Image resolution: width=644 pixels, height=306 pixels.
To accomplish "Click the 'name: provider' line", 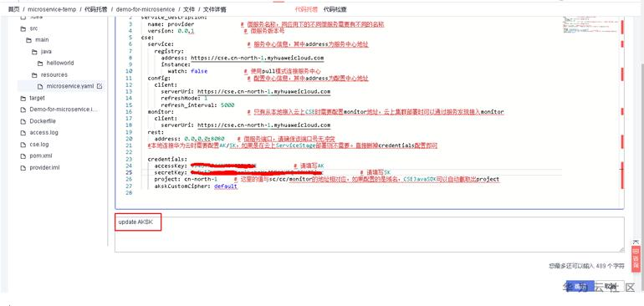I will click(x=171, y=24).
